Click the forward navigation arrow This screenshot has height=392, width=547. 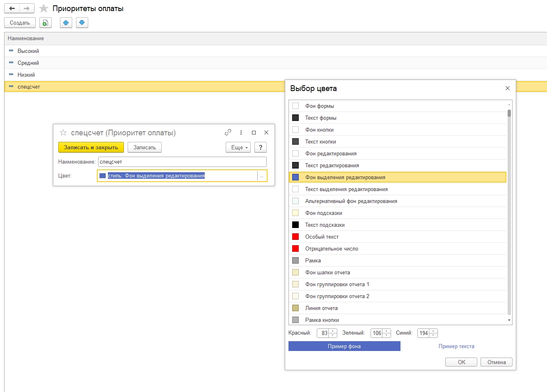[x=27, y=9]
